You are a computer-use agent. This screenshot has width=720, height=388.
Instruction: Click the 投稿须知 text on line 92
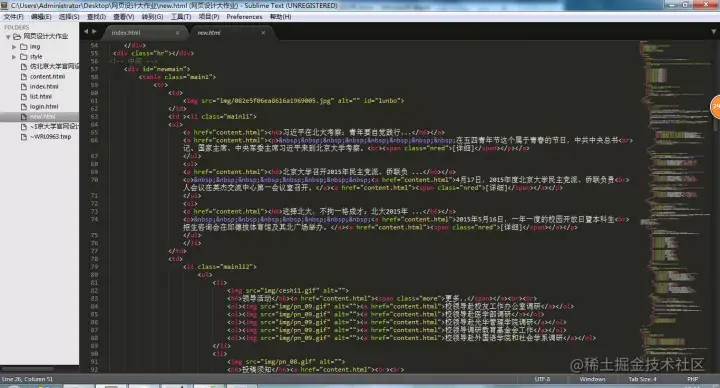click(x=257, y=369)
